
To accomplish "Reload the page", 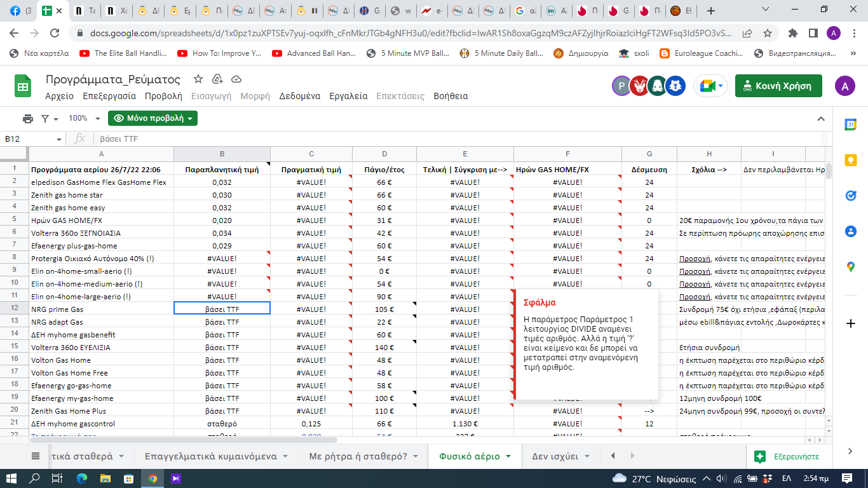I will click(55, 33).
